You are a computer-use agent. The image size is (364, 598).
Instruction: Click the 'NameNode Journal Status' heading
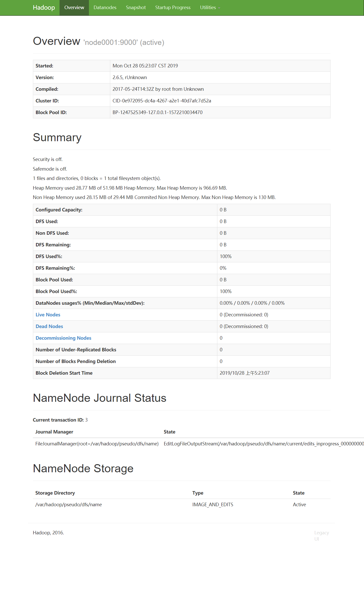100,398
